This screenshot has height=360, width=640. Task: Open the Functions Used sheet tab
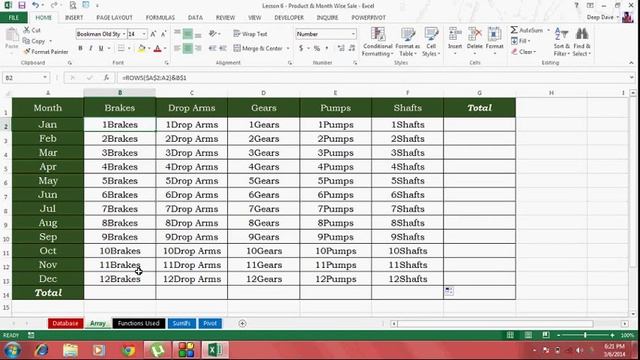pyautogui.click(x=138, y=323)
